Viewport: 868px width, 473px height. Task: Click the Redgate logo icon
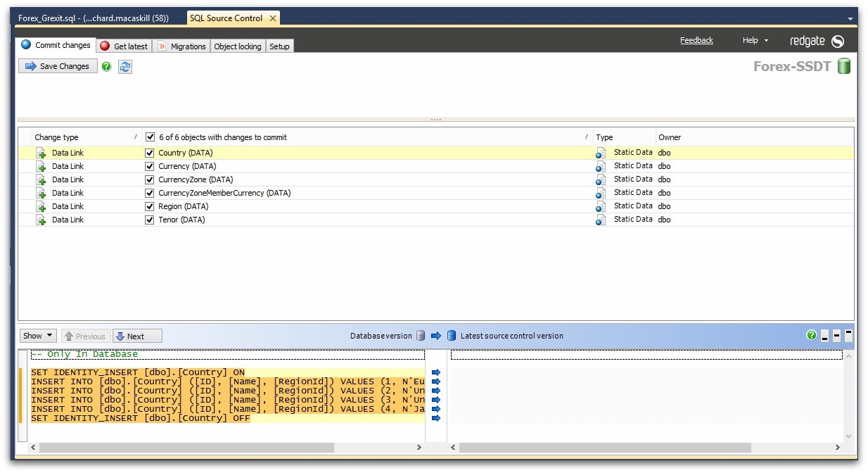click(x=837, y=41)
